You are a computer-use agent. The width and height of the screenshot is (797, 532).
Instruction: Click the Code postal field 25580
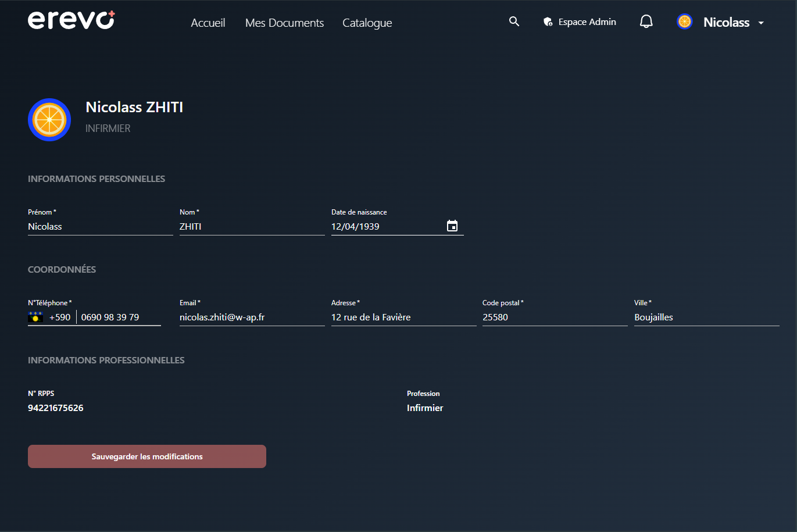(555, 317)
